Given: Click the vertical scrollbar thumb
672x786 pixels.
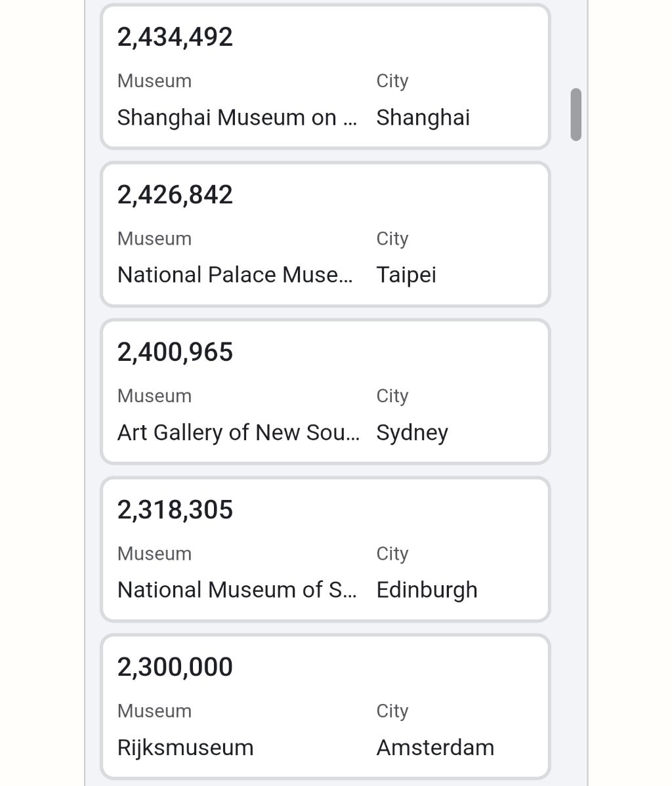Looking at the screenshot, I should coord(576,115).
